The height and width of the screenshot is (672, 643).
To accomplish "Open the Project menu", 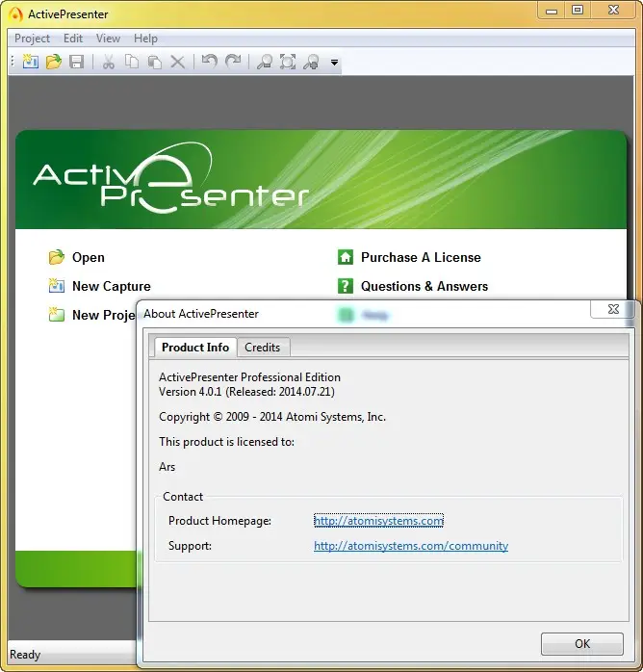I will point(32,39).
